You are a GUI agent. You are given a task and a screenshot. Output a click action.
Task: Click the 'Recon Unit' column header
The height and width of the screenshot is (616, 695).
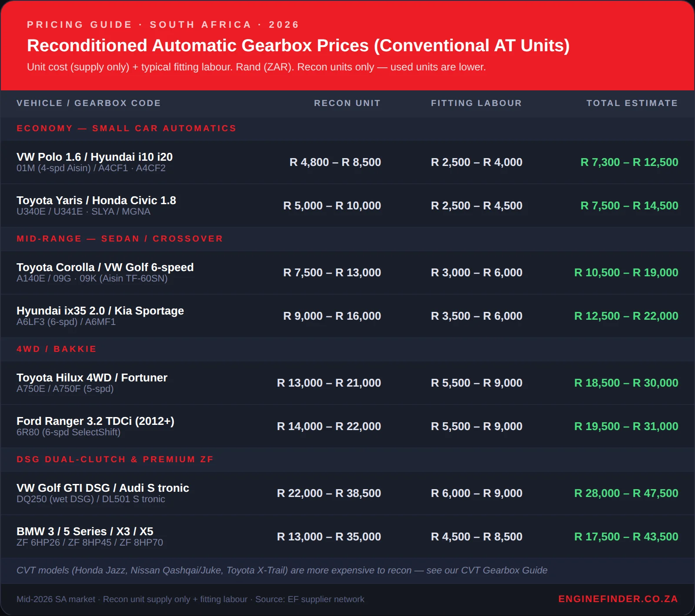tap(347, 103)
